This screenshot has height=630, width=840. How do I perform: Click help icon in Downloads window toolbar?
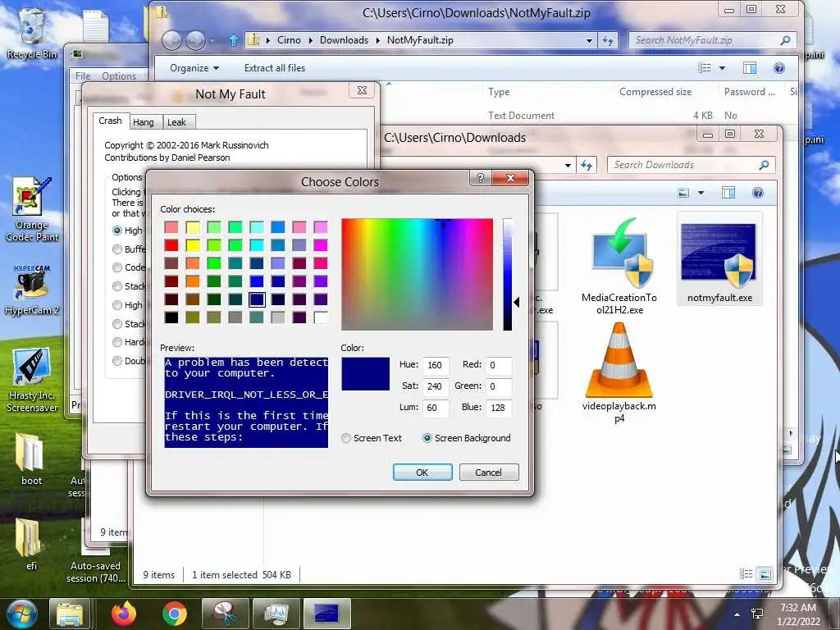click(x=757, y=193)
